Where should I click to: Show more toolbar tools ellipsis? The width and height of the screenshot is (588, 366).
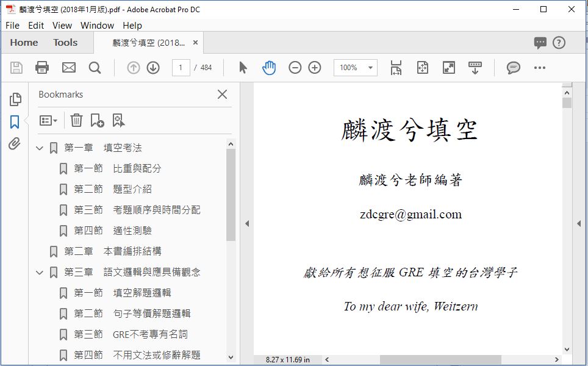coord(540,68)
